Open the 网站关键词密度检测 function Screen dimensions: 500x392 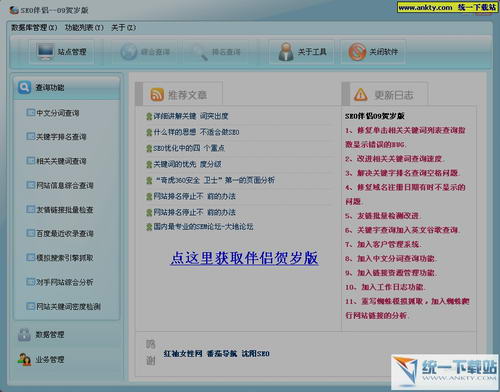68,306
